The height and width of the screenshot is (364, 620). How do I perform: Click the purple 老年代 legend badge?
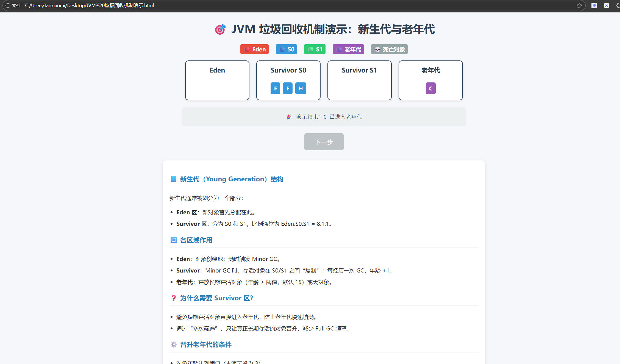348,49
